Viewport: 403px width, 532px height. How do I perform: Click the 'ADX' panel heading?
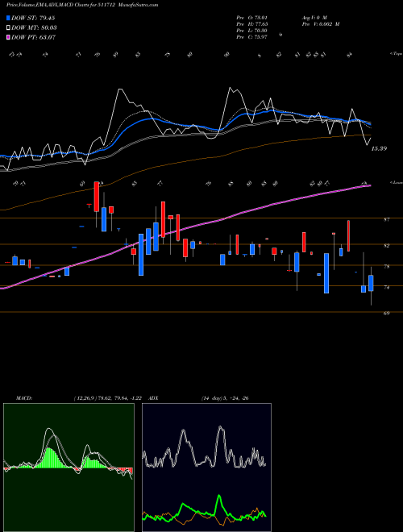pyautogui.click(x=153, y=398)
